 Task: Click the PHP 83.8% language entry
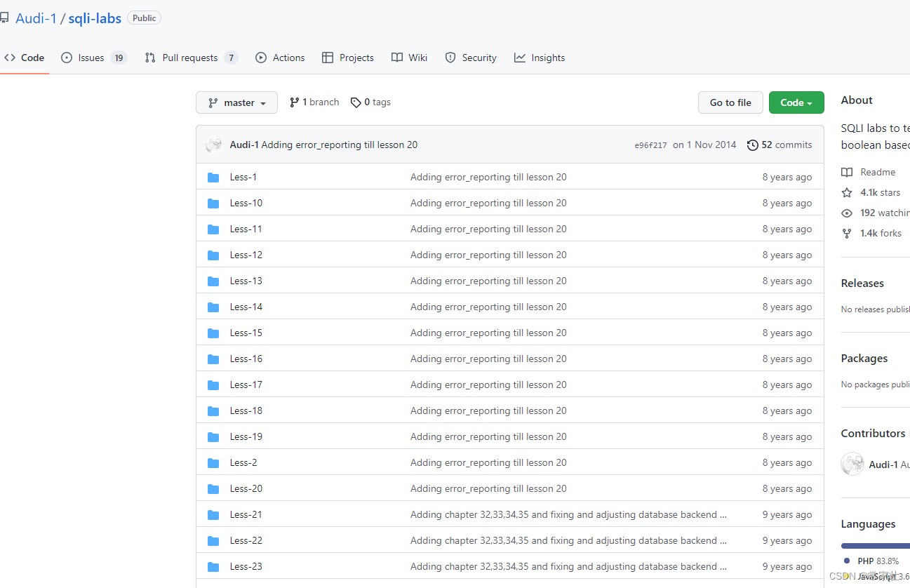point(871,561)
